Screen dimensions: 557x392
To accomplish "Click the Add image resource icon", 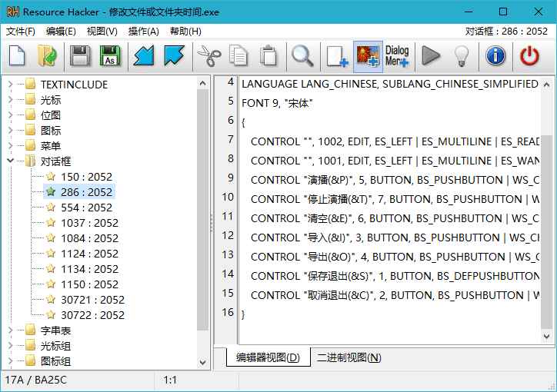I will [368, 55].
